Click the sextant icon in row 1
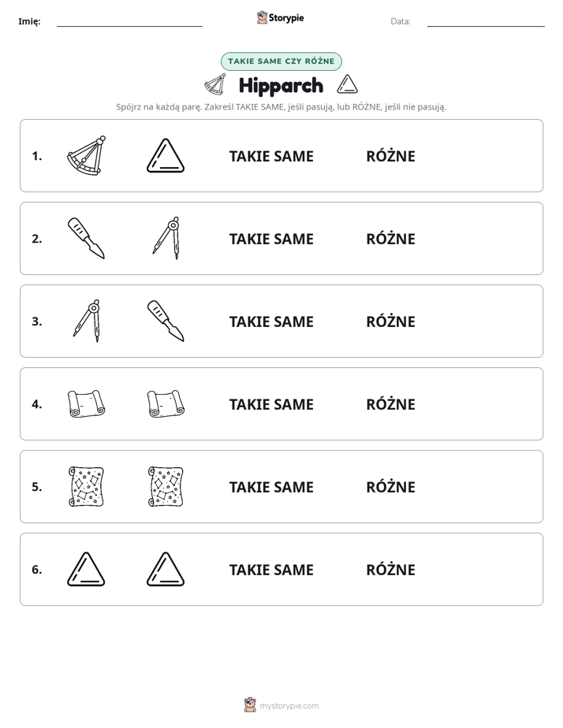 (x=87, y=155)
